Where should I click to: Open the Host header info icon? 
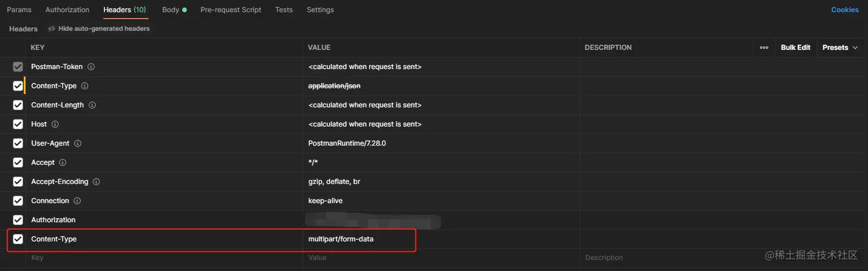(55, 124)
